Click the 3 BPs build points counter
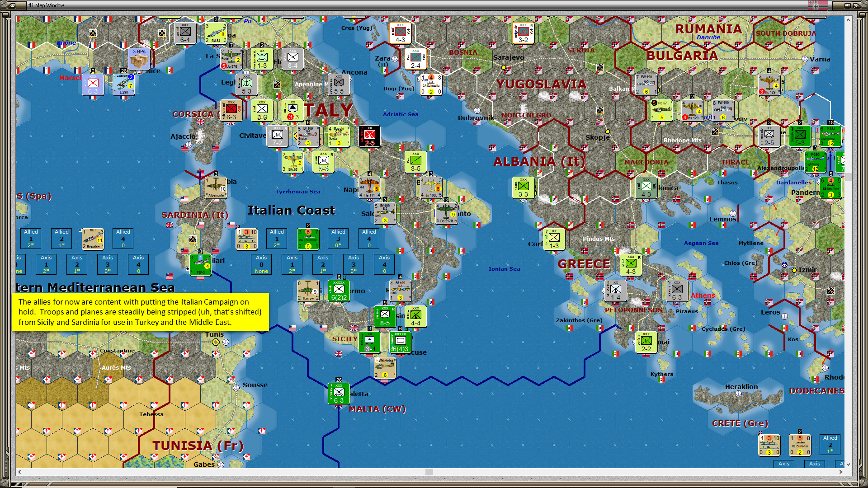The image size is (868, 488). 139,59
